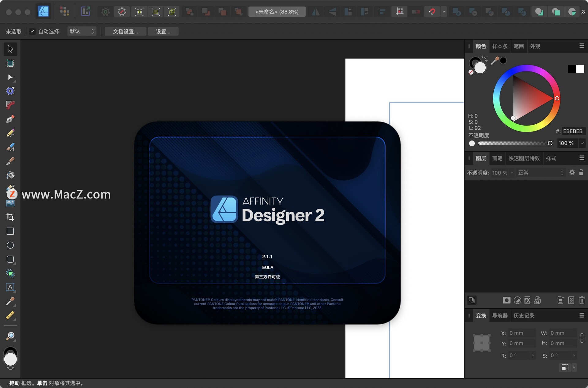Switch to the 历史记录 tab
The image size is (588, 388).
pos(524,316)
